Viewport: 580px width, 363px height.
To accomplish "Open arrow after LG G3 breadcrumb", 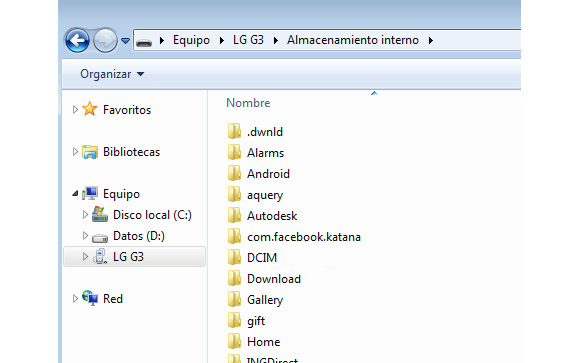I will (276, 40).
